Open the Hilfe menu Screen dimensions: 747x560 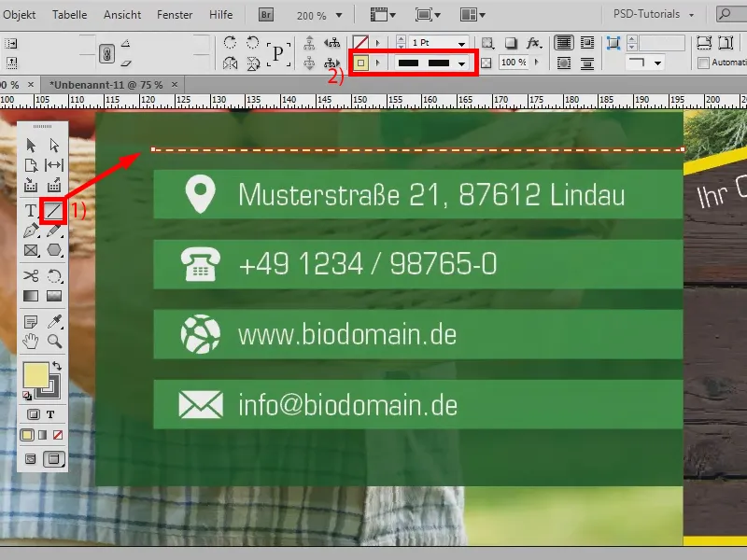[x=221, y=15]
